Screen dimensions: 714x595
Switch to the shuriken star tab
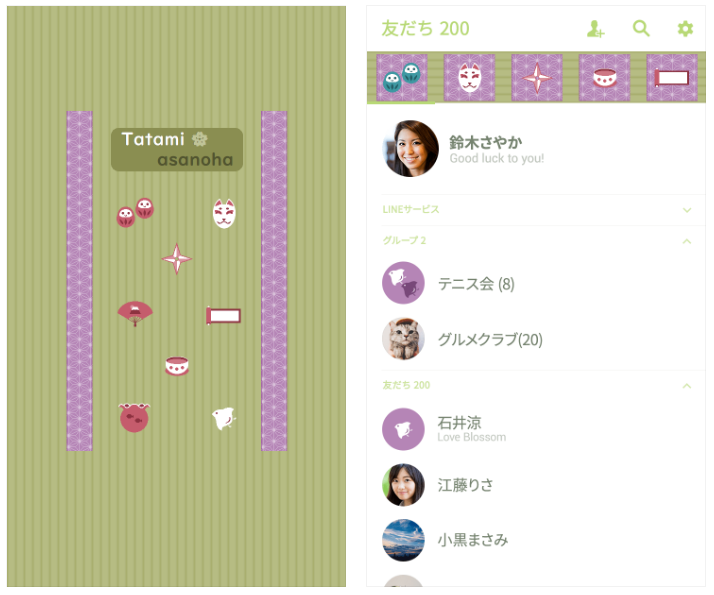tap(537, 77)
